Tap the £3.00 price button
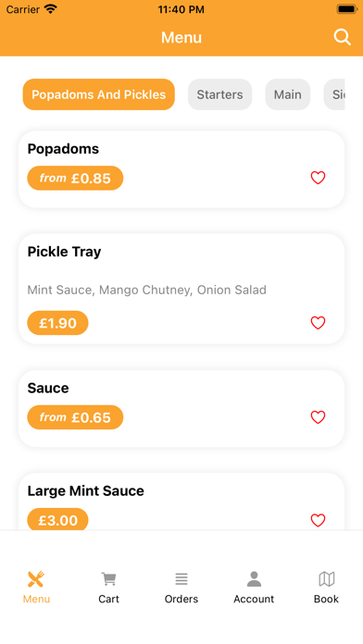The width and height of the screenshot is (363, 644). point(57,520)
